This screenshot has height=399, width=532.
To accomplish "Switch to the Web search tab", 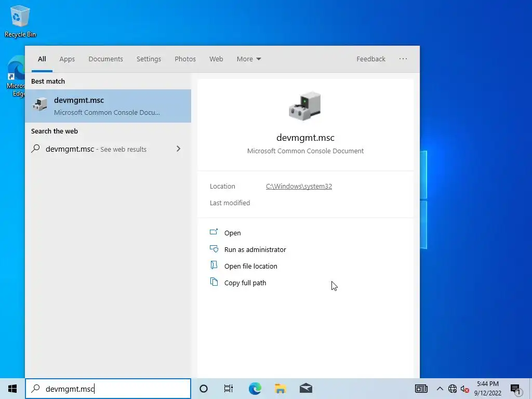I will (x=216, y=59).
